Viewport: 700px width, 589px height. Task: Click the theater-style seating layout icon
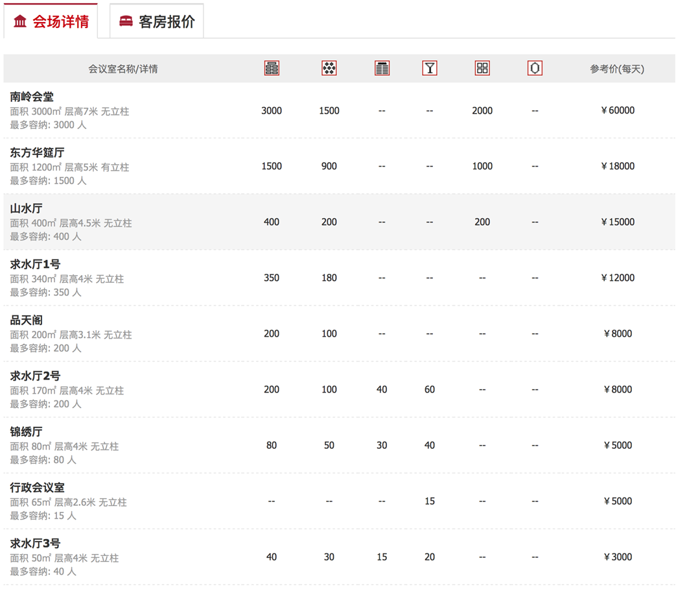272,68
